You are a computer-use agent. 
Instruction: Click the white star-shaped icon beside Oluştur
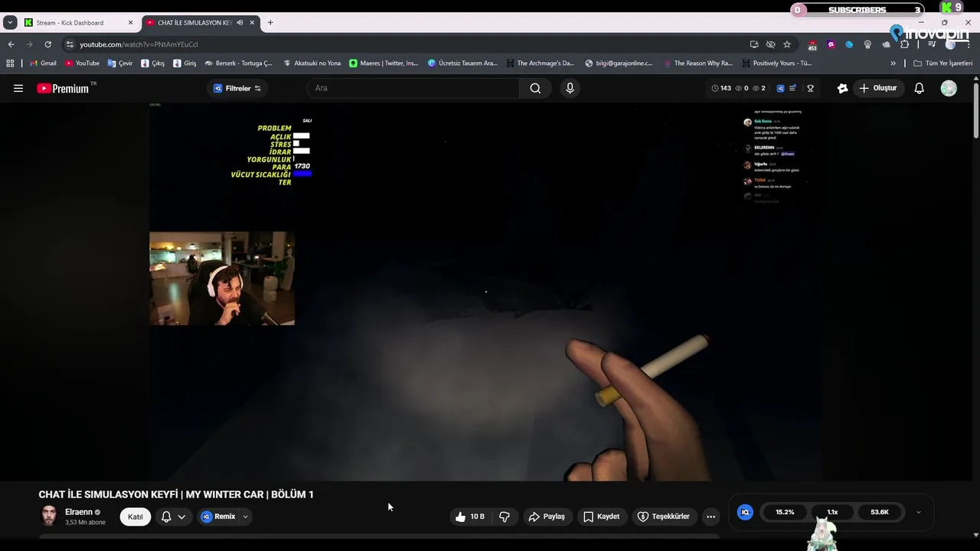[842, 88]
